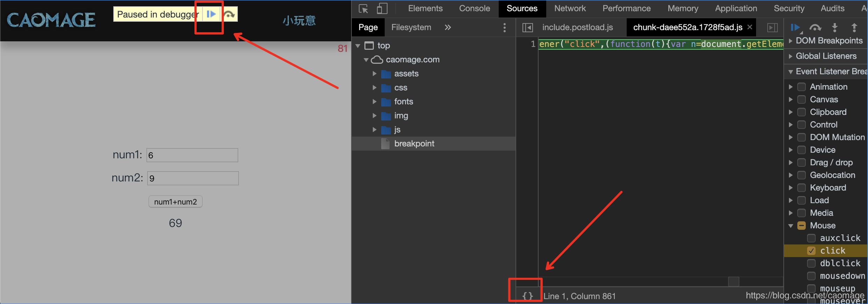The width and height of the screenshot is (868, 304).
Task: Open the navigator three-dot menu
Action: [504, 27]
